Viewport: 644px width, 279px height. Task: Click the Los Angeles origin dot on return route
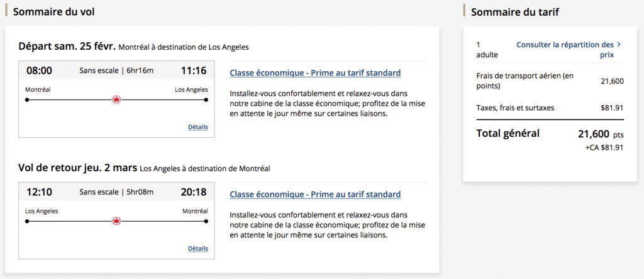27,221
